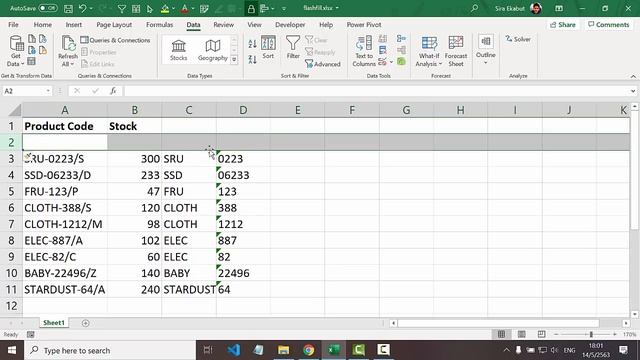
Task: Click the Insert Function fx icon
Action: tap(113, 91)
